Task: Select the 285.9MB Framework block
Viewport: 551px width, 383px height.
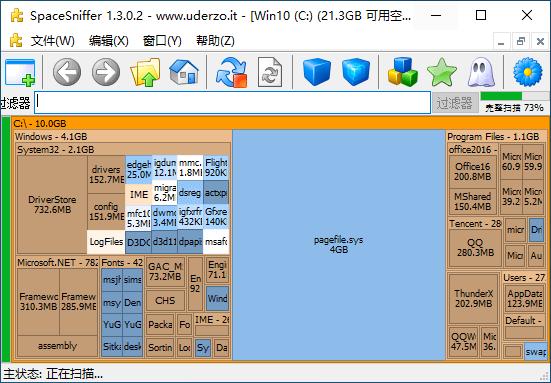Action: tap(78, 301)
